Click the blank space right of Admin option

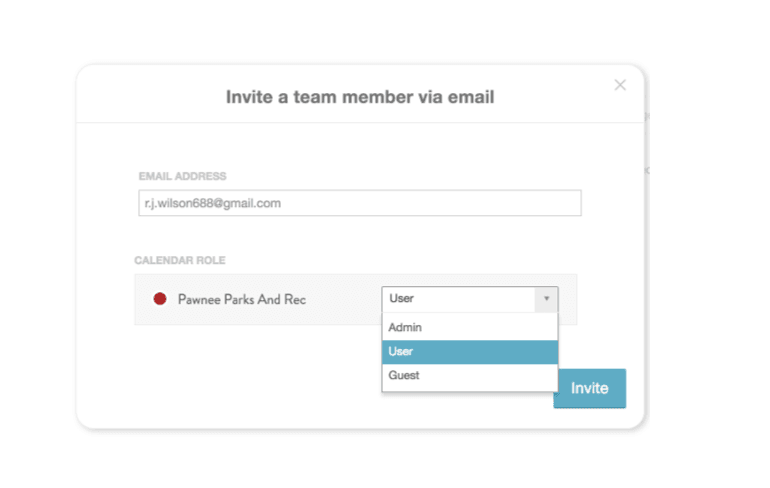point(500,327)
